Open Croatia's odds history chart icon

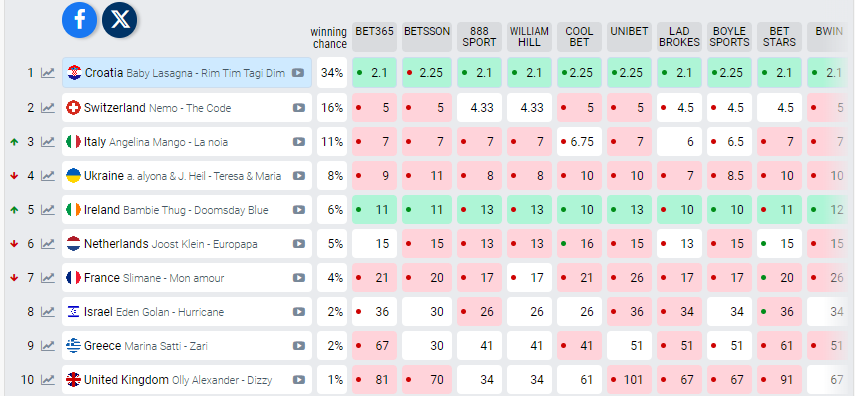(x=48, y=73)
